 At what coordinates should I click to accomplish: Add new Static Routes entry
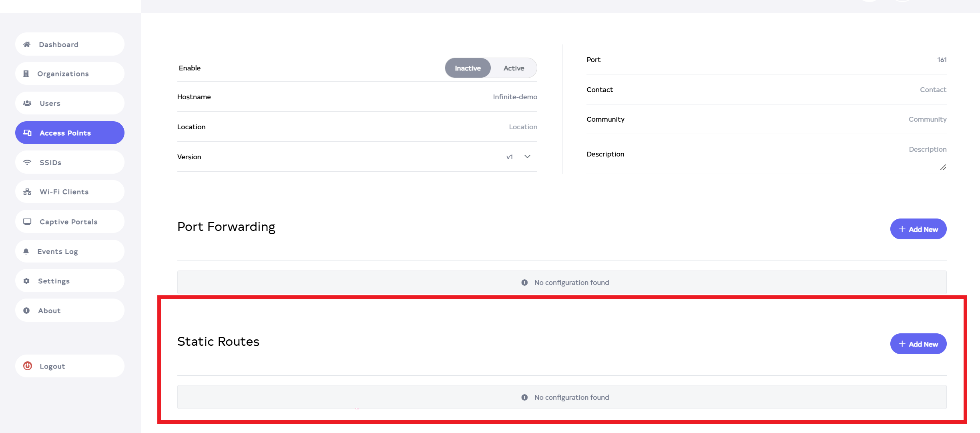[x=918, y=344]
